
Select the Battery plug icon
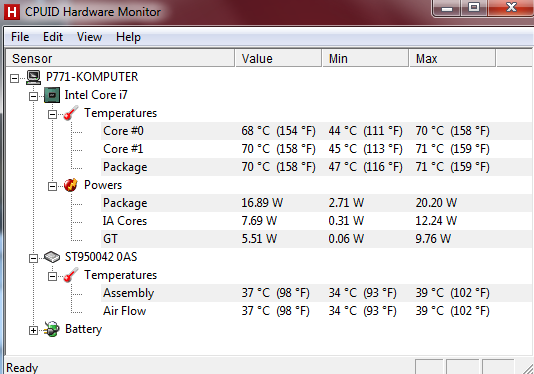tap(52, 329)
